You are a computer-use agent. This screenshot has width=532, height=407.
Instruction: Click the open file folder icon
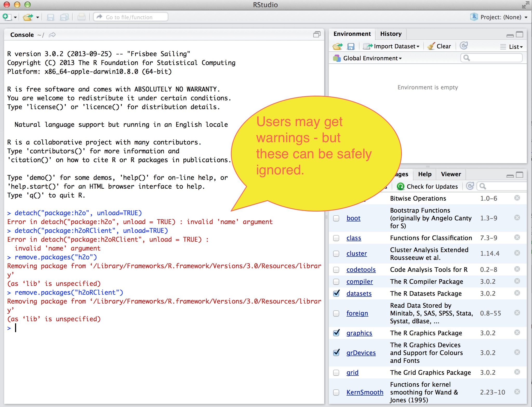[28, 17]
